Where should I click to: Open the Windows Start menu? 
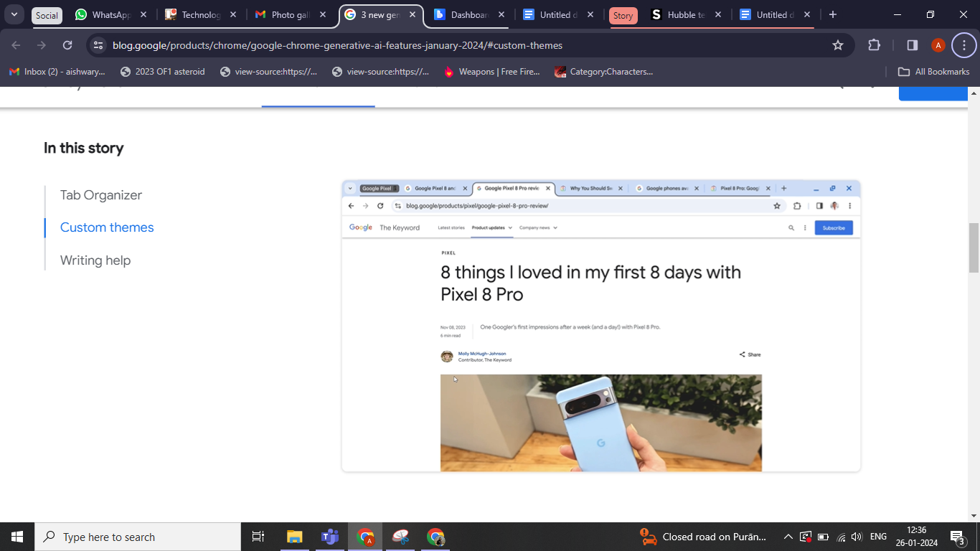17,537
